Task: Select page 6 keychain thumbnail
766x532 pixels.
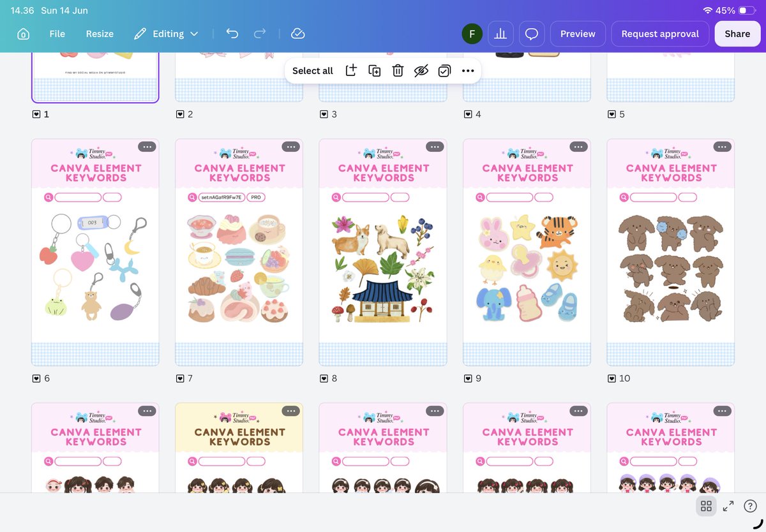Action: coord(95,252)
